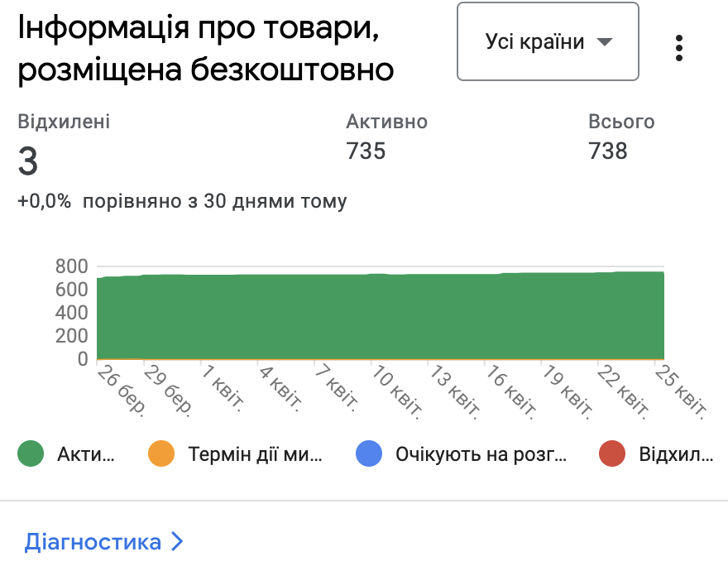Click the Акти... legend label
This screenshot has height=566, width=728.
[x=85, y=453]
